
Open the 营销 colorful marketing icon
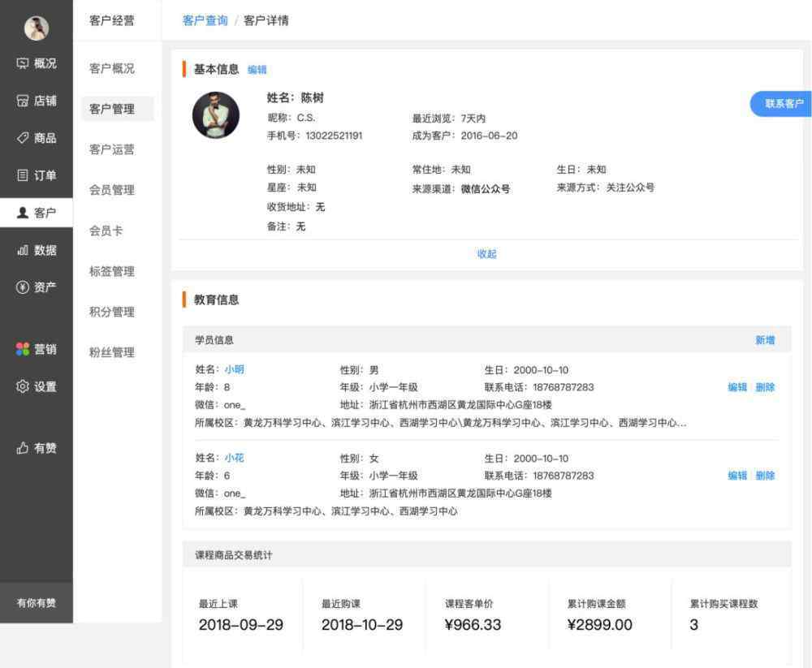(x=22, y=349)
